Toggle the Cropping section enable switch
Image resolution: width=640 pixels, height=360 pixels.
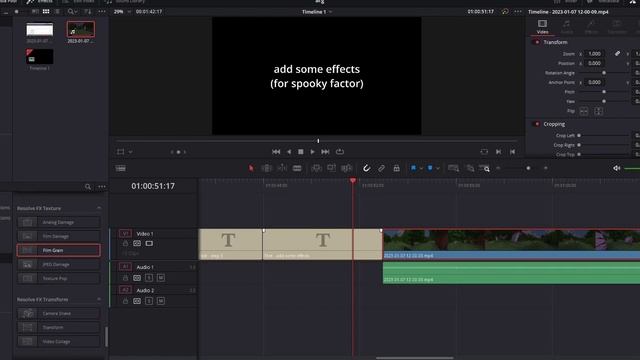click(x=537, y=124)
